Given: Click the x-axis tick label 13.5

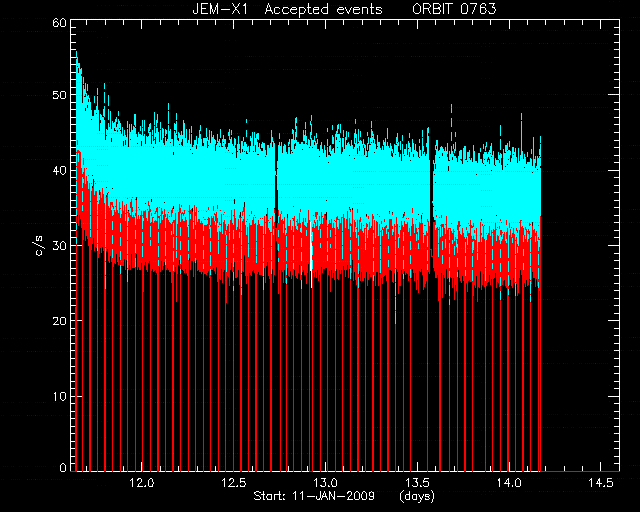Looking at the screenshot, I should coord(417,483).
